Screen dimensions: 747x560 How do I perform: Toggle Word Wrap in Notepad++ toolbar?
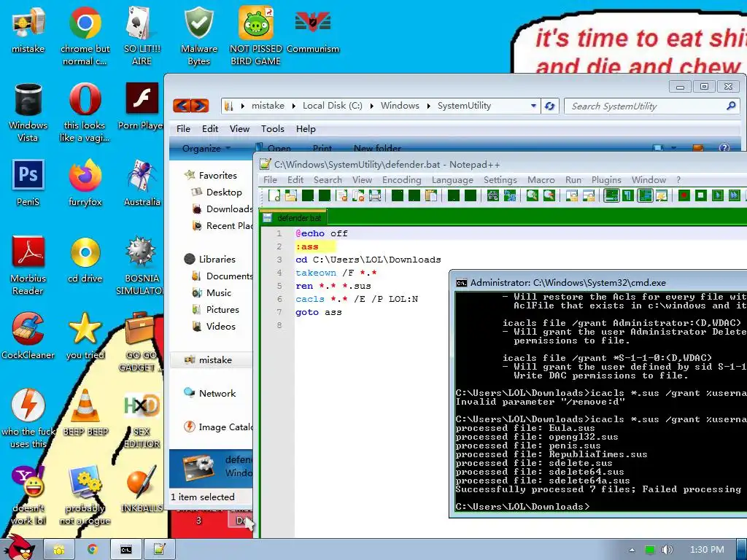611,195
